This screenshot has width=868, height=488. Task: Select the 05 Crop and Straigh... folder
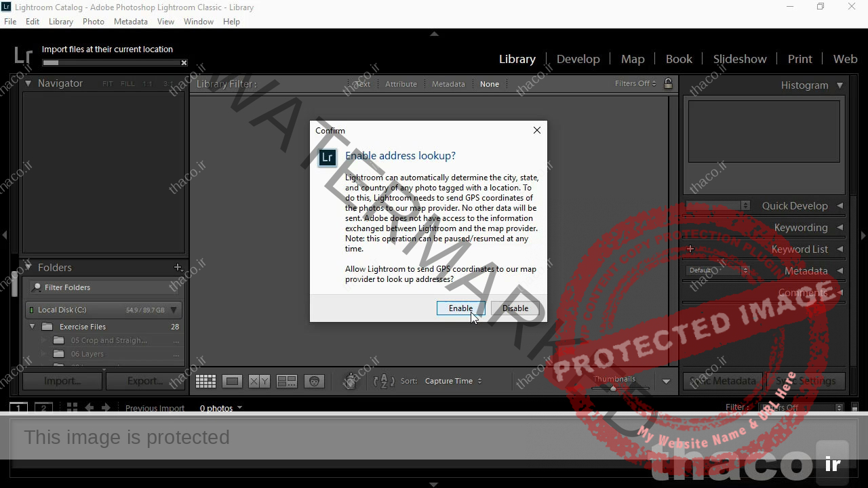click(109, 340)
